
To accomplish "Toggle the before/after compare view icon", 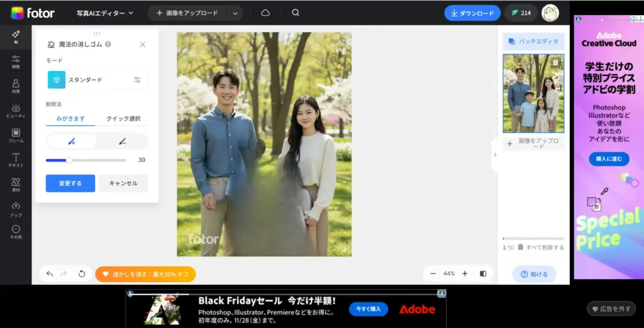I will (483, 274).
